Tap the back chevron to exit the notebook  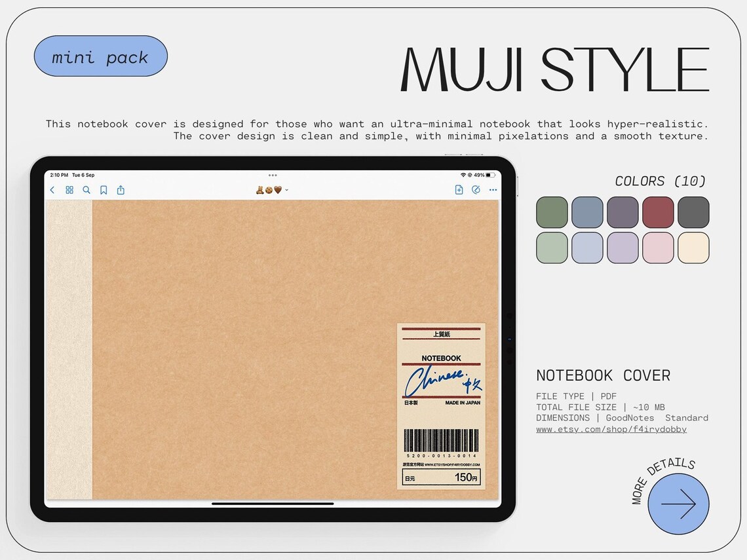(52, 190)
